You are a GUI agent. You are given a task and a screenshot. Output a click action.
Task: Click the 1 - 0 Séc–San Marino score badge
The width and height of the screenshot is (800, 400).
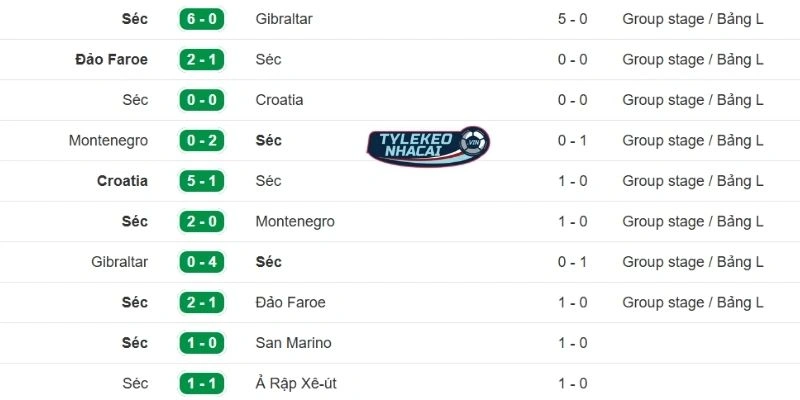[201, 343]
